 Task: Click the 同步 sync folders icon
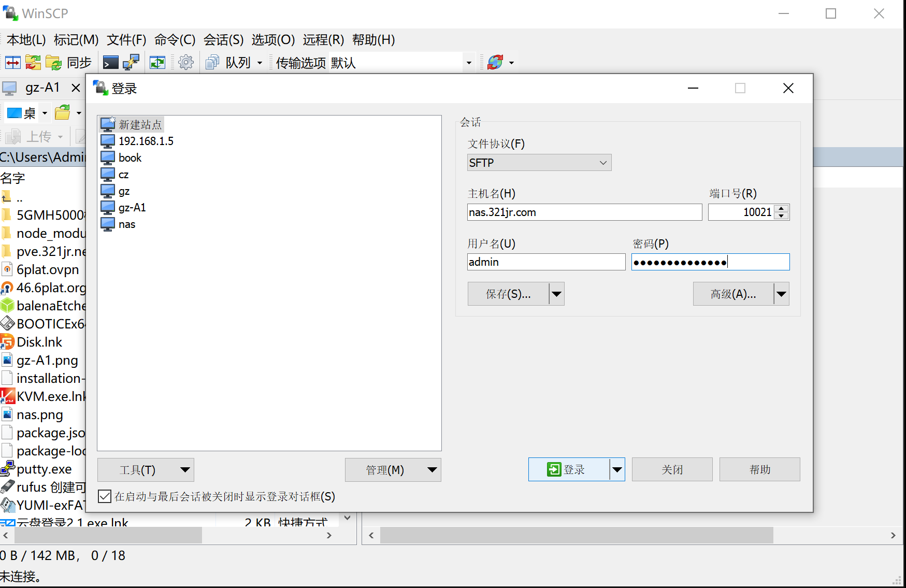click(x=54, y=63)
